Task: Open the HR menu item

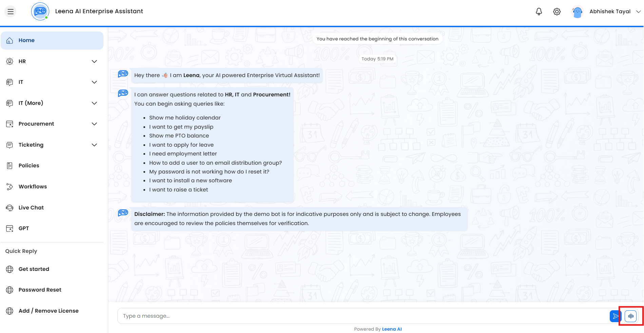Action: coord(52,61)
